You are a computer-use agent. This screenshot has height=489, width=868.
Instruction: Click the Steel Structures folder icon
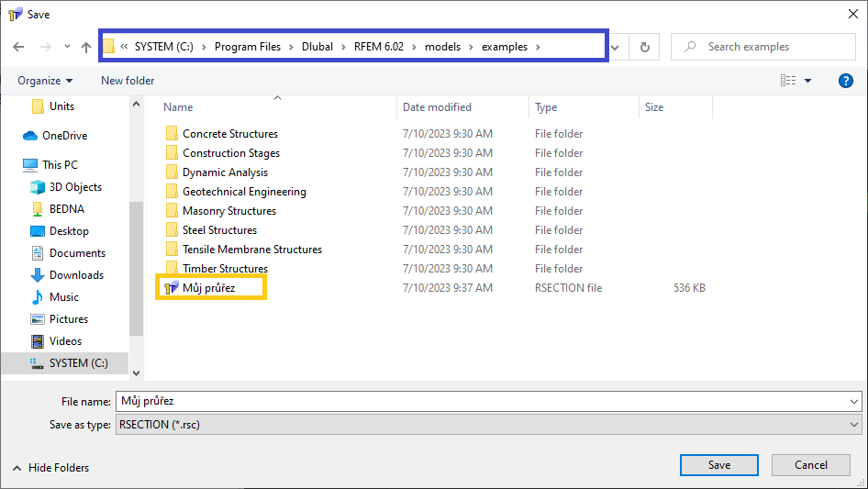point(172,230)
